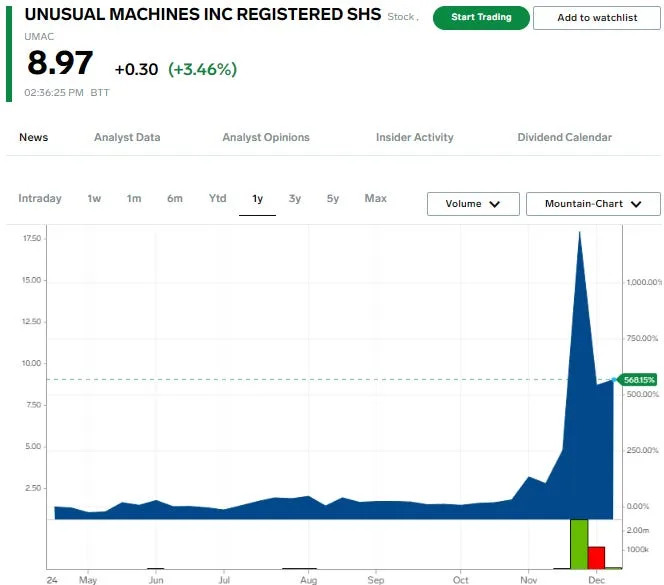Switch chart range to 1m
The height and width of the screenshot is (585, 664).
pos(134,198)
